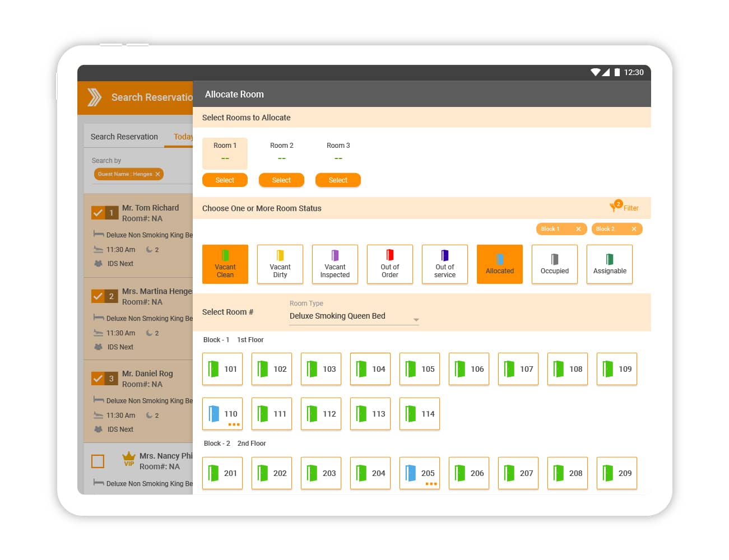Screen dimensions: 729x560
Task: Choose the Room 3 slot
Action: tap(338, 153)
